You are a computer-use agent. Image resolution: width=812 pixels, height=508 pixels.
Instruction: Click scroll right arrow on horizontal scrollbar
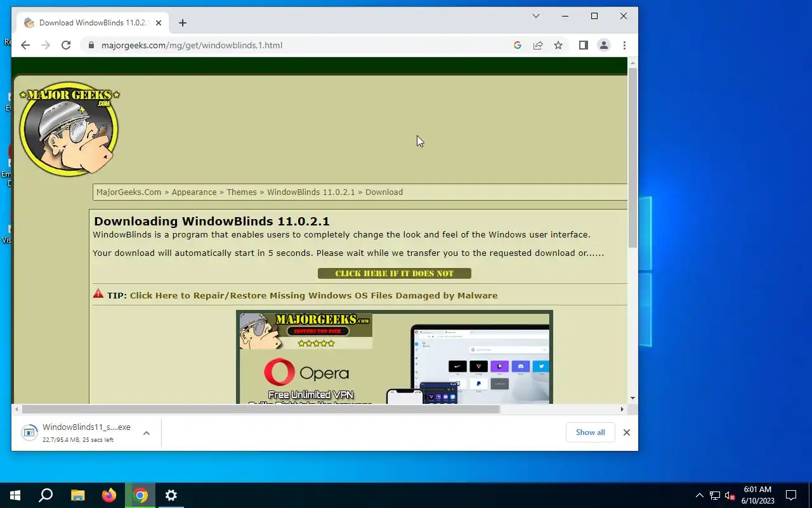click(622, 410)
